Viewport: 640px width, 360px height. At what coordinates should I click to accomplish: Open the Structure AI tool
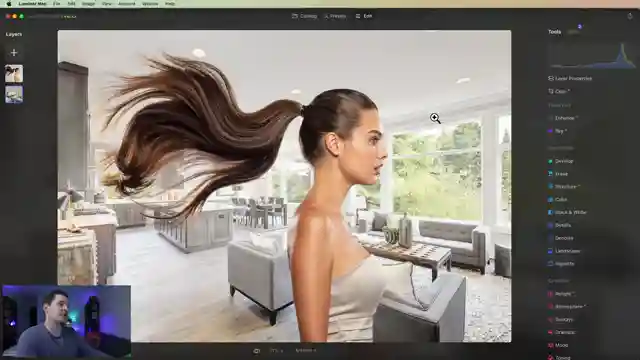(x=564, y=187)
